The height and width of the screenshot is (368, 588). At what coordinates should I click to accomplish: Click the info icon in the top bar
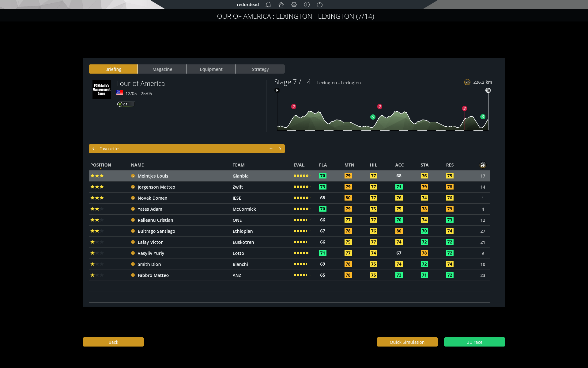pyautogui.click(x=307, y=5)
